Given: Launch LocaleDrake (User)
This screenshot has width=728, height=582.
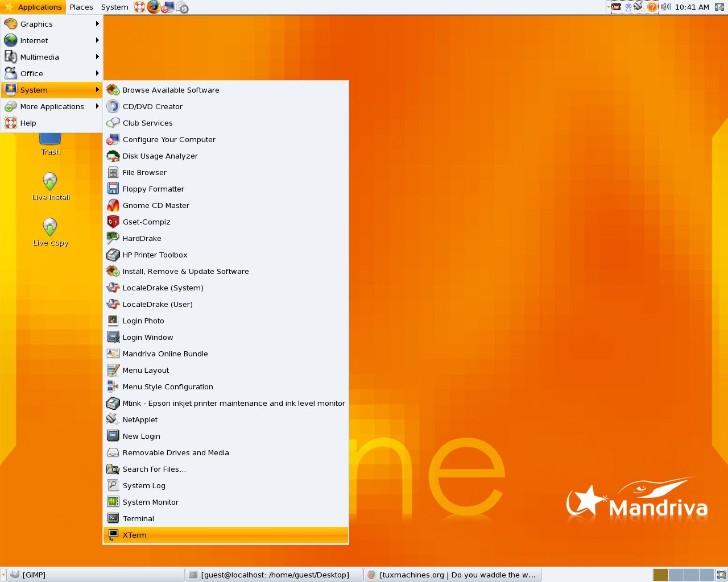Looking at the screenshot, I should pos(226,304).
